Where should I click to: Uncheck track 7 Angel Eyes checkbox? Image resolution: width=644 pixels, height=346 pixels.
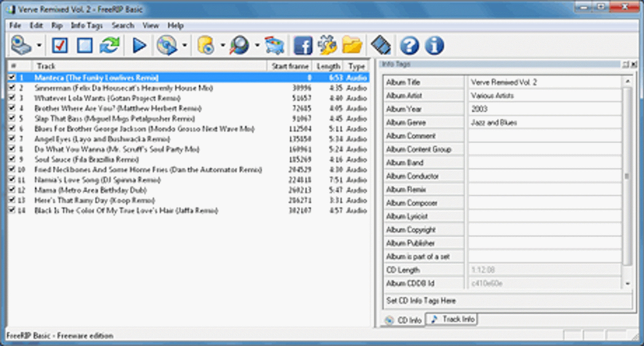click(12, 139)
